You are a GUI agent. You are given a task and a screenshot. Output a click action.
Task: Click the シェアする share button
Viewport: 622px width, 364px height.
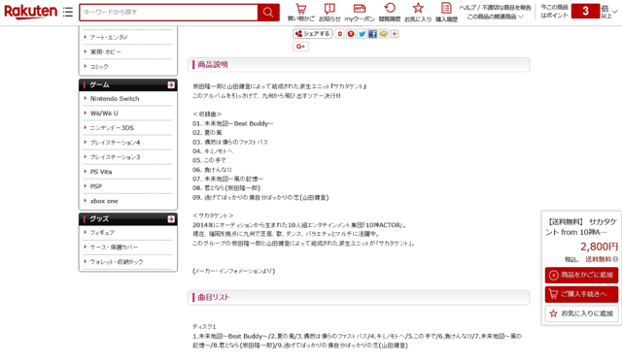pos(313,34)
